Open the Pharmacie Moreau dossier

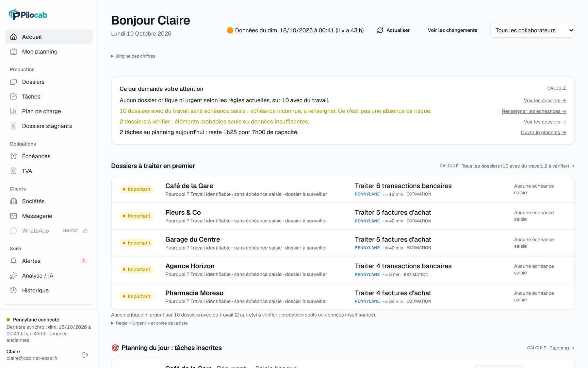click(343, 296)
